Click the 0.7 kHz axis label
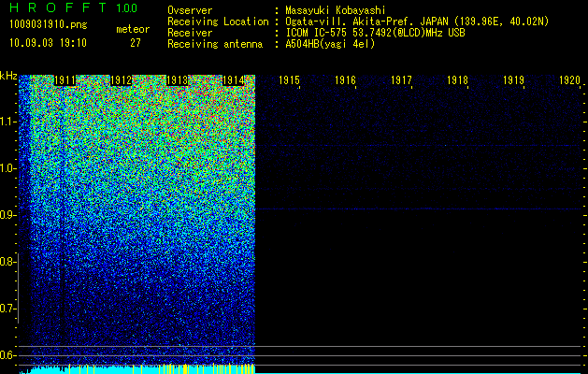 point(7,309)
